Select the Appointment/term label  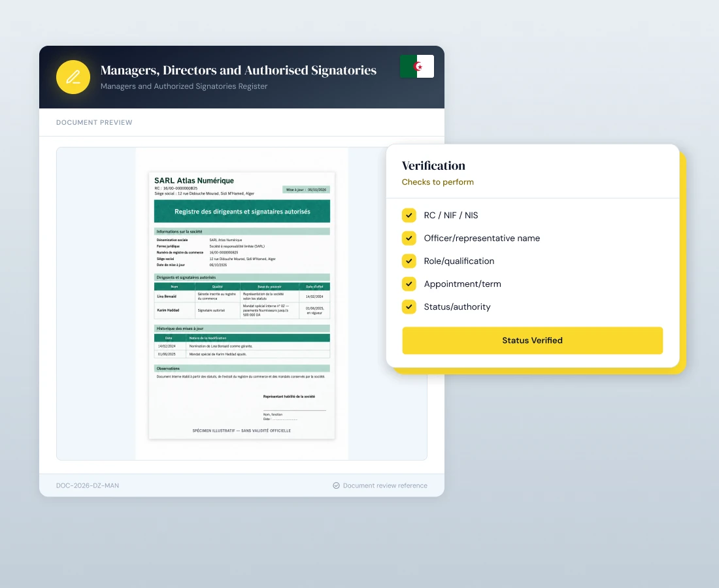[462, 284]
